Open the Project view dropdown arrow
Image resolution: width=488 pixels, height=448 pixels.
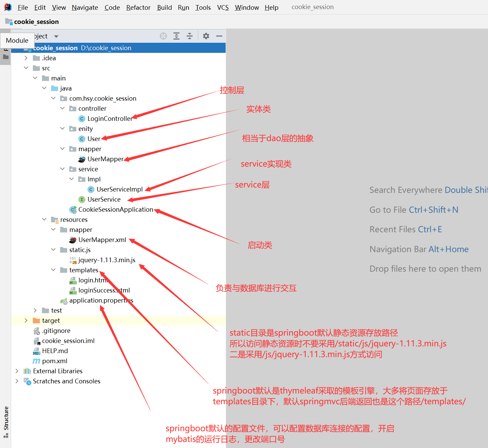(56, 36)
